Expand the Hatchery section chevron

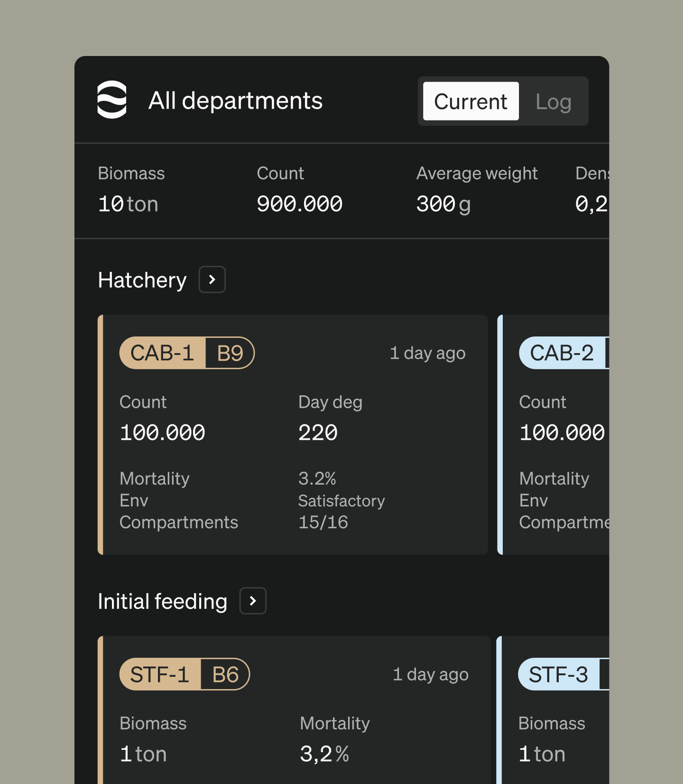click(x=212, y=280)
